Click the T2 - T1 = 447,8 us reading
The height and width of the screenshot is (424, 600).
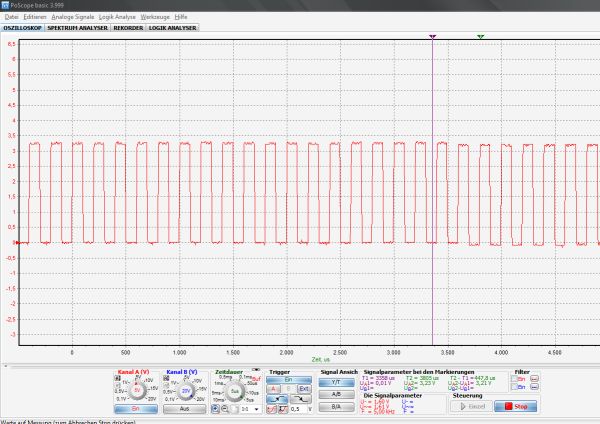472,378
